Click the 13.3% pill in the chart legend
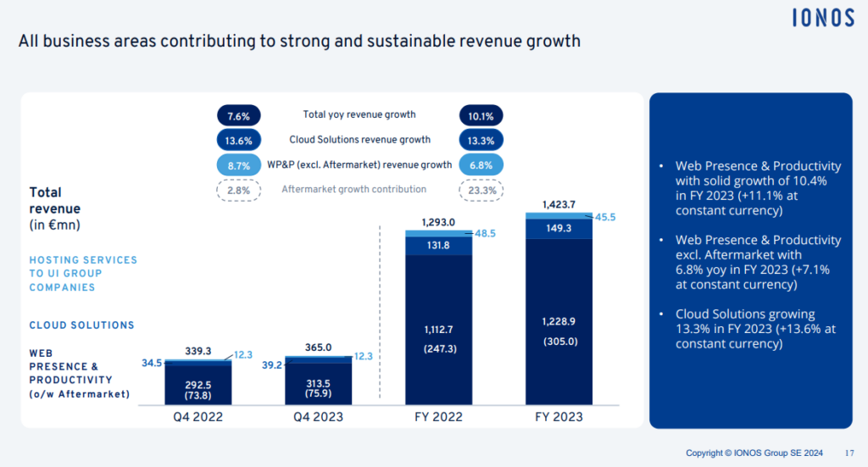The height and width of the screenshot is (467, 868). coord(481,141)
